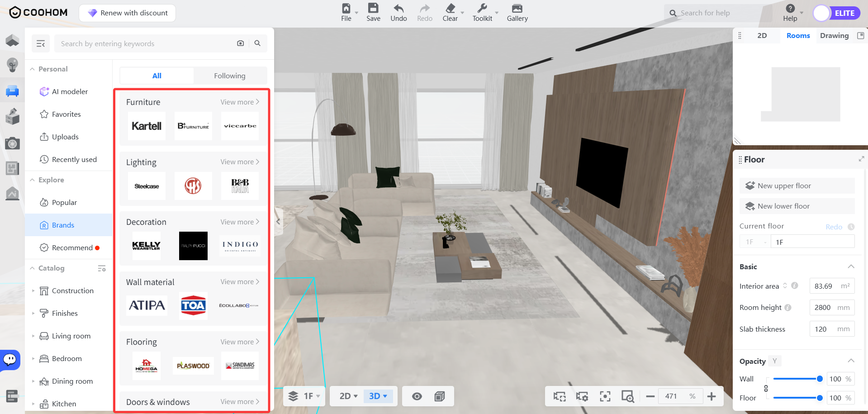Toggle wall-floor opacity link icon
This screenshot has width=868, height=414.
766,388
